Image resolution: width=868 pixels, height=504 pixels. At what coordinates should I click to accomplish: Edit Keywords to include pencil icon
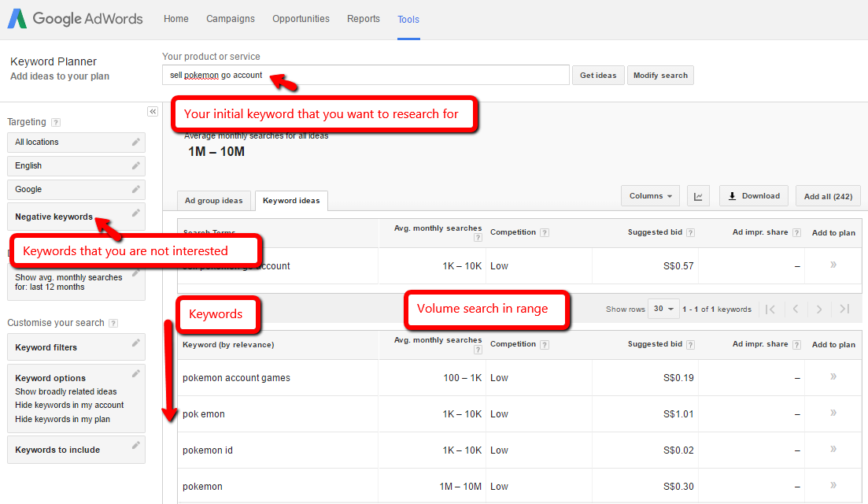[x=135, y=445]
